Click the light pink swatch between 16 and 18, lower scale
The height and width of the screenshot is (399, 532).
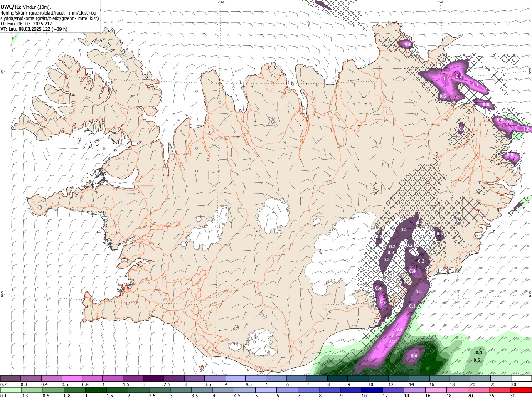click(435, 390)
